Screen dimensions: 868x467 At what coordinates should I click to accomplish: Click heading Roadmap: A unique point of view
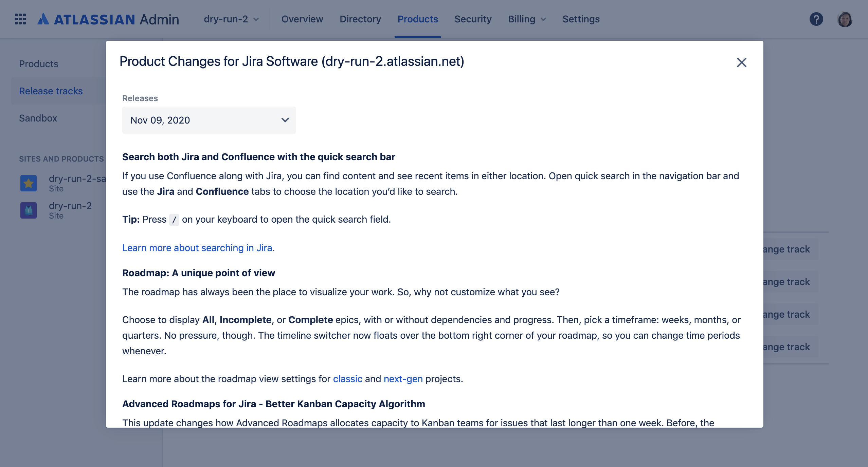pos(199,273)
